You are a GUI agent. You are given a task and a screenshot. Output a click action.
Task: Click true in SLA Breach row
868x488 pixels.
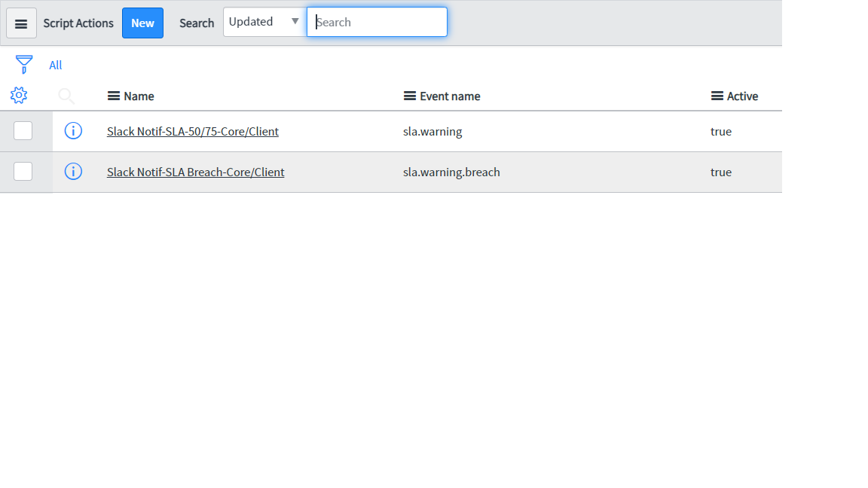(x=721, y=172)
